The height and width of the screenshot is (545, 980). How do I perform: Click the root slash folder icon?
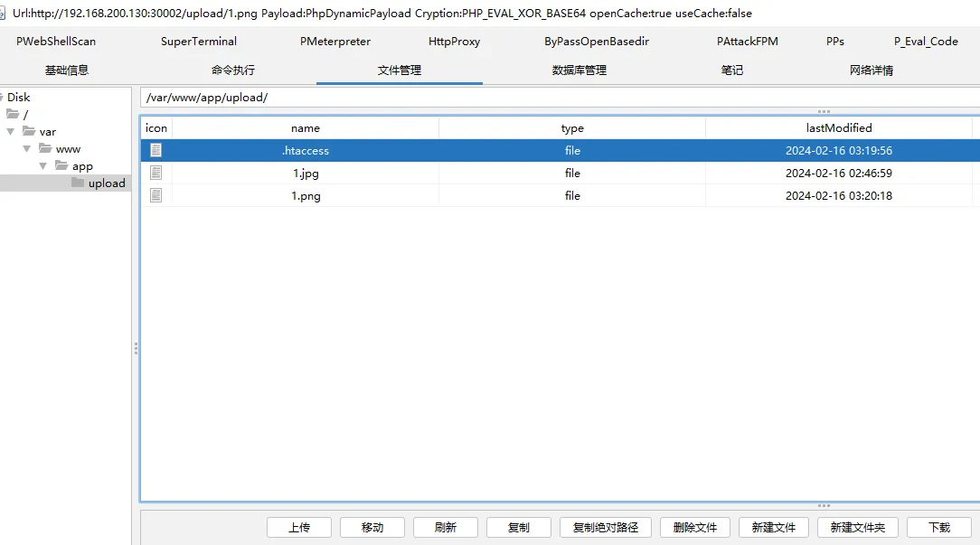pos(13,115)
